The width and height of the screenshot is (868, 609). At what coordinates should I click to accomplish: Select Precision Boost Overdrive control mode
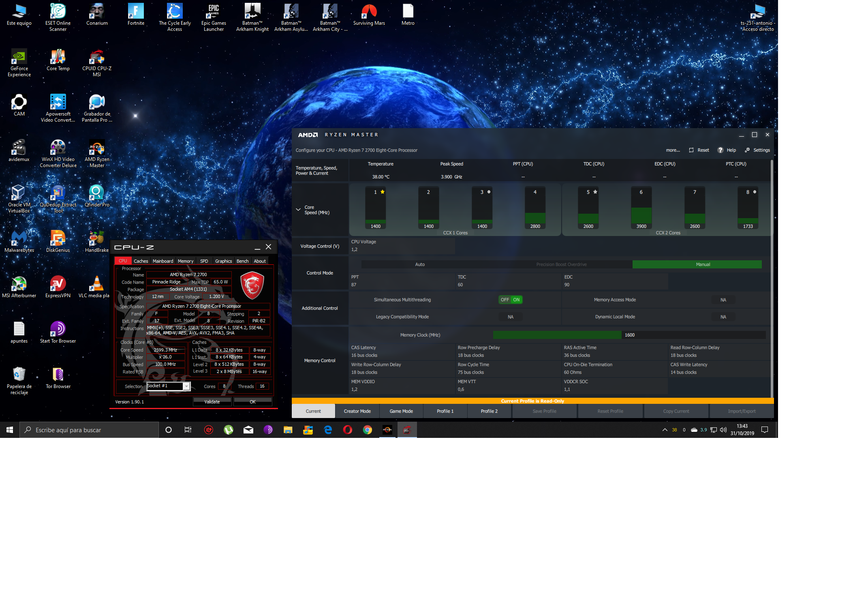[561, 264]
